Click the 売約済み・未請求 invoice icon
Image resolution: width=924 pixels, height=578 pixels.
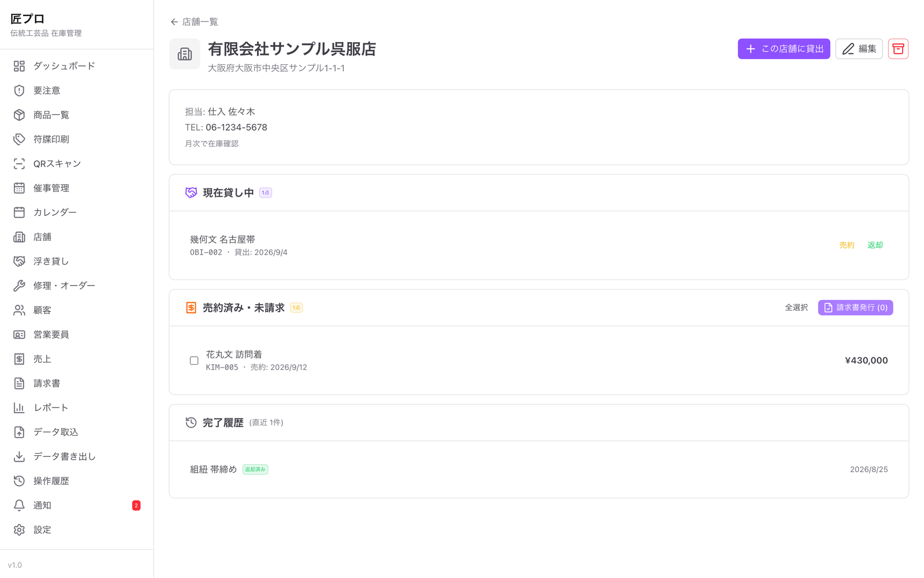[191, 307]
